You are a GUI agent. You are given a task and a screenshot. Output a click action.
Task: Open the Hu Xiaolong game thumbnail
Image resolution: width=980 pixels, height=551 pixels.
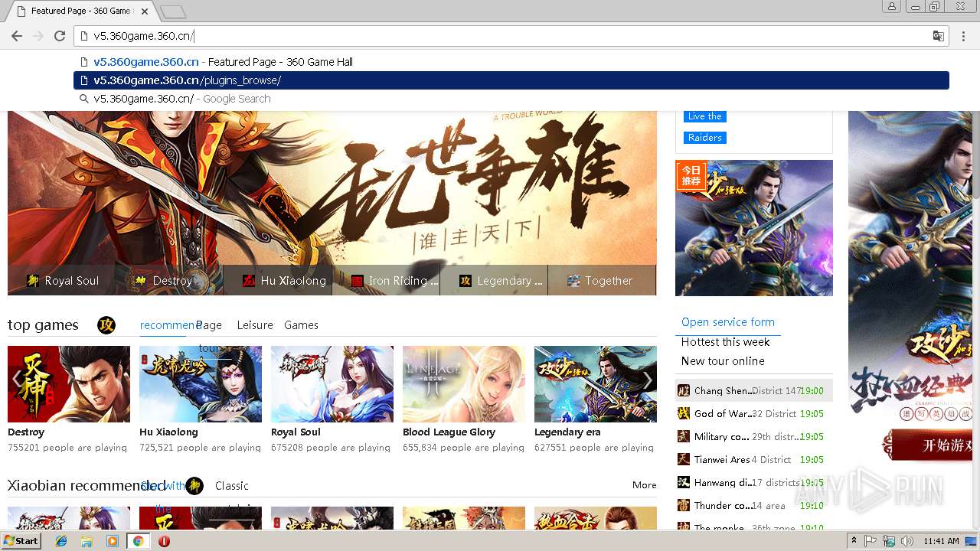tap(201, 384)
